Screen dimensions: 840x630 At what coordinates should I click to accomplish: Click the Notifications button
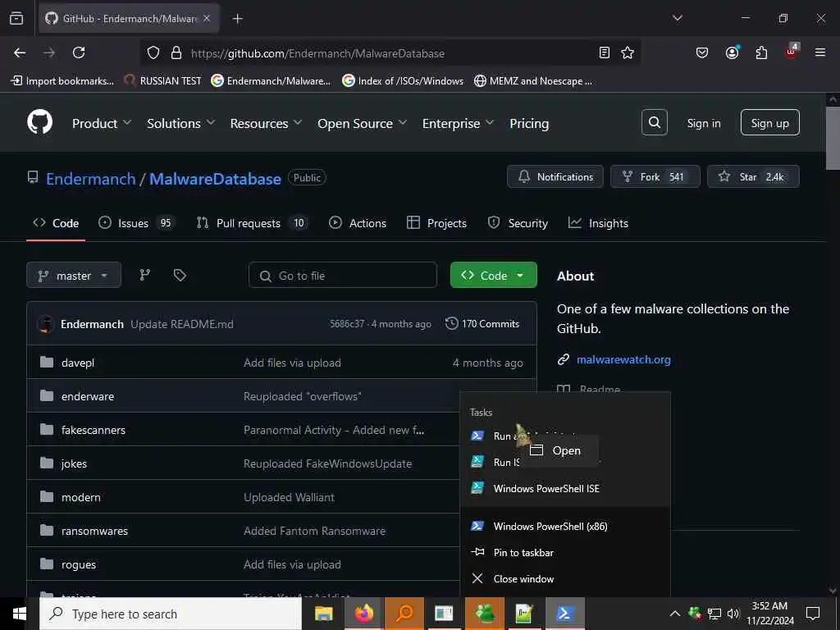[555, 177]
